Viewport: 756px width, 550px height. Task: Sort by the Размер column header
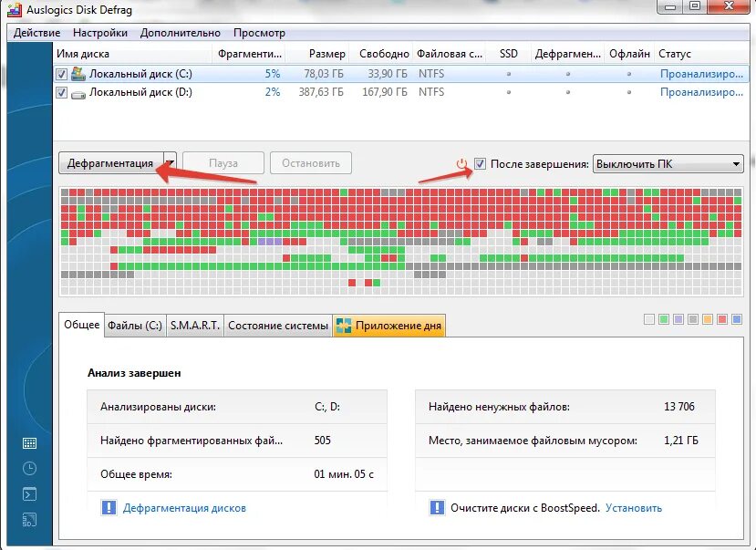[x=317, y=54]
